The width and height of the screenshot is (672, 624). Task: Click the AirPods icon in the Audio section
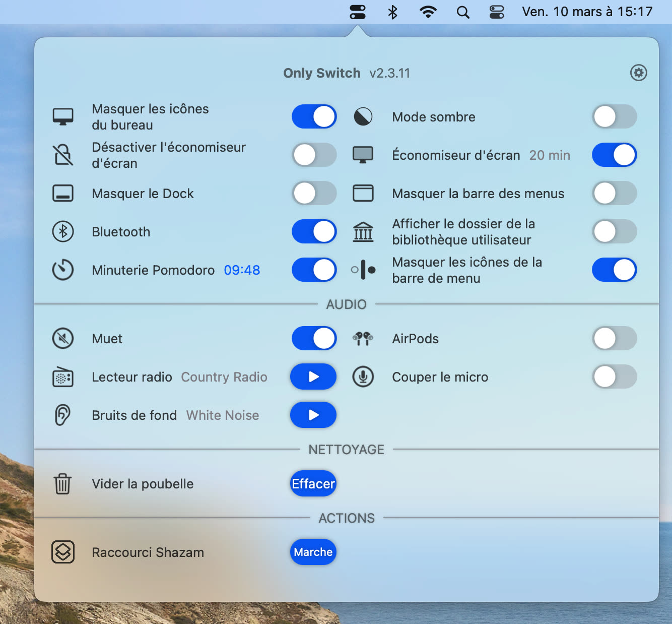pyautogui.click(x=364, y=338)
